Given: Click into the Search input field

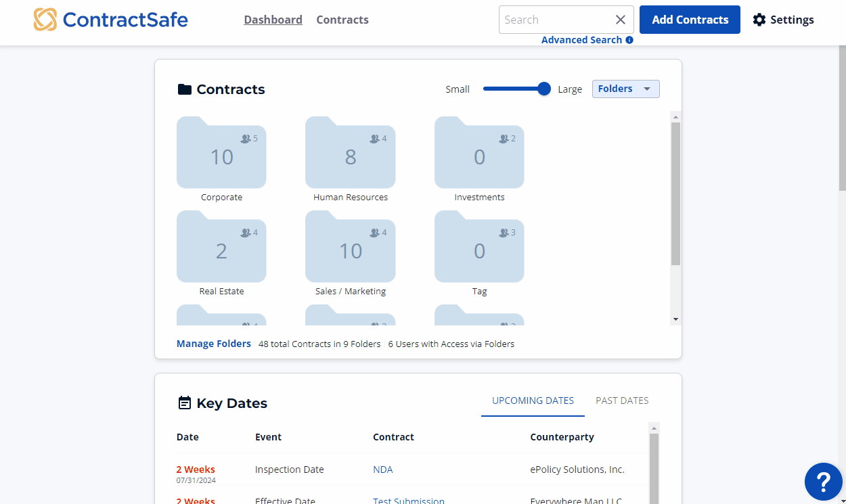Looking at the screenshot, I should (555, 20).
